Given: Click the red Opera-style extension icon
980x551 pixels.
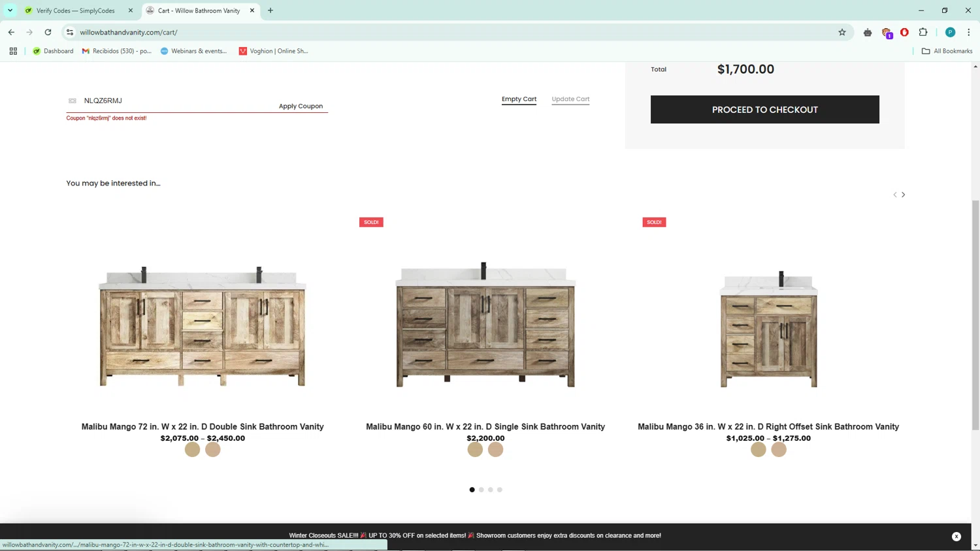Looking at the screenshot, I should pos(905,32).
